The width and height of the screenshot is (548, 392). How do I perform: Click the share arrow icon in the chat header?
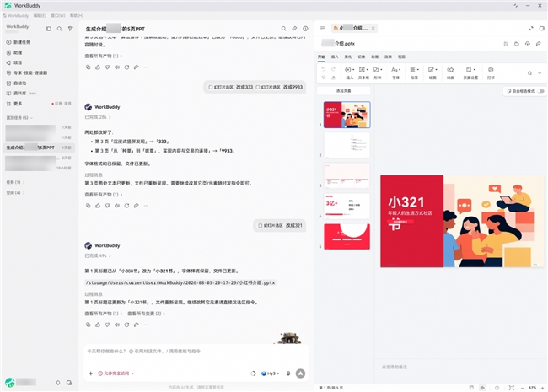coord(294,29)
